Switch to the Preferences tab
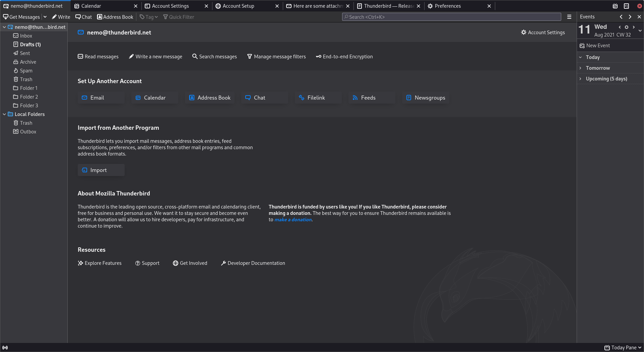 448,6
